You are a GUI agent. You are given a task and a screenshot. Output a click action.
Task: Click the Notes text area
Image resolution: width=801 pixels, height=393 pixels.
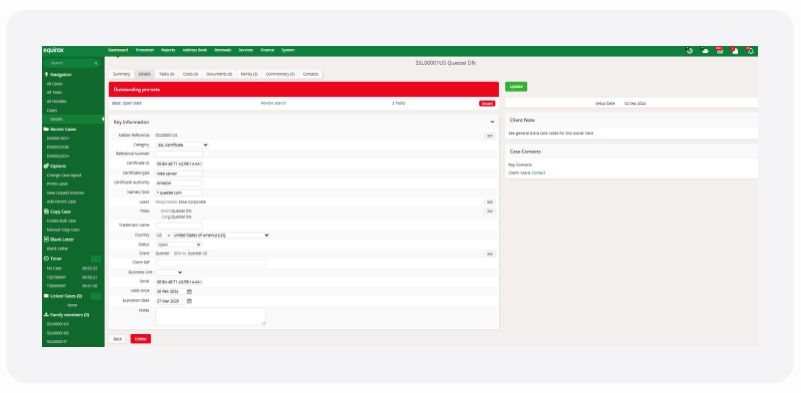click(x=210, y=316)
